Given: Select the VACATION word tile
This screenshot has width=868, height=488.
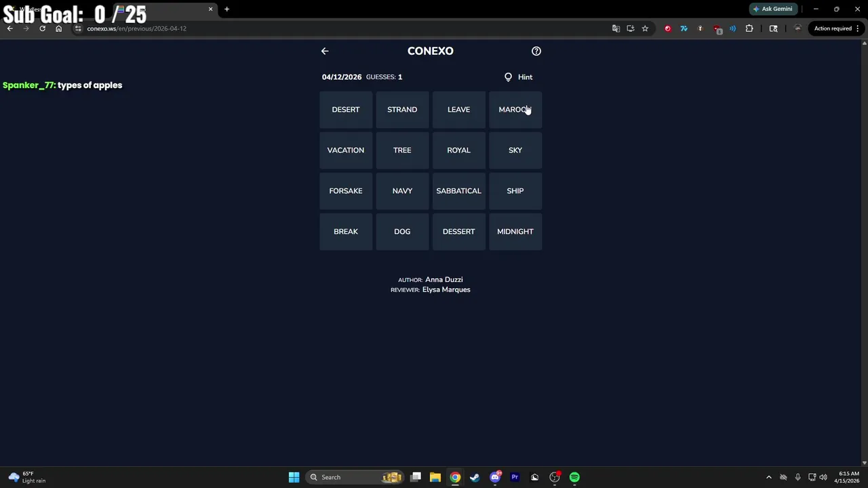Looking at the screenshot, I should coord(346,150).
